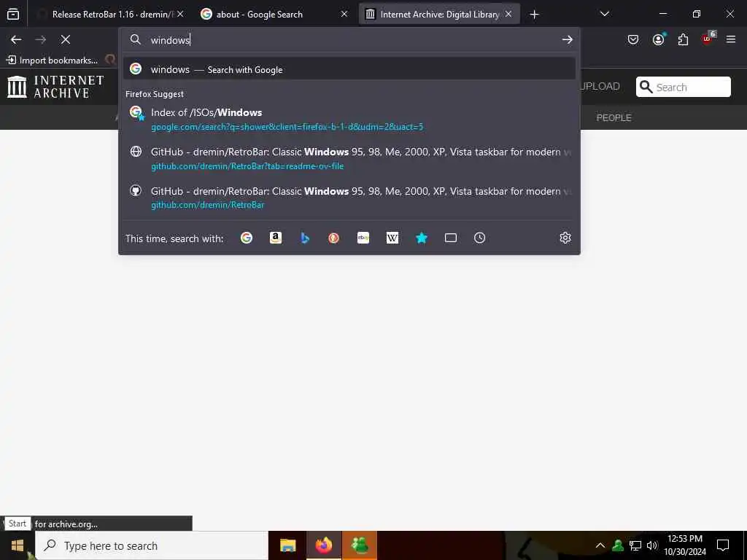Search this time with Wikipedia icon
747x560 pixels.
coord(392,238)
